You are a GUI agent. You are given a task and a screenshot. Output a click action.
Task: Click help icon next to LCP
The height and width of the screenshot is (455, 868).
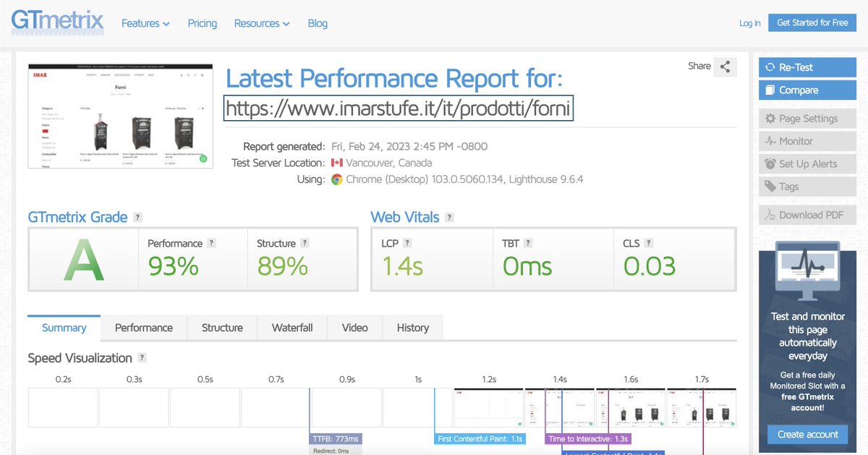pos(407,243)
